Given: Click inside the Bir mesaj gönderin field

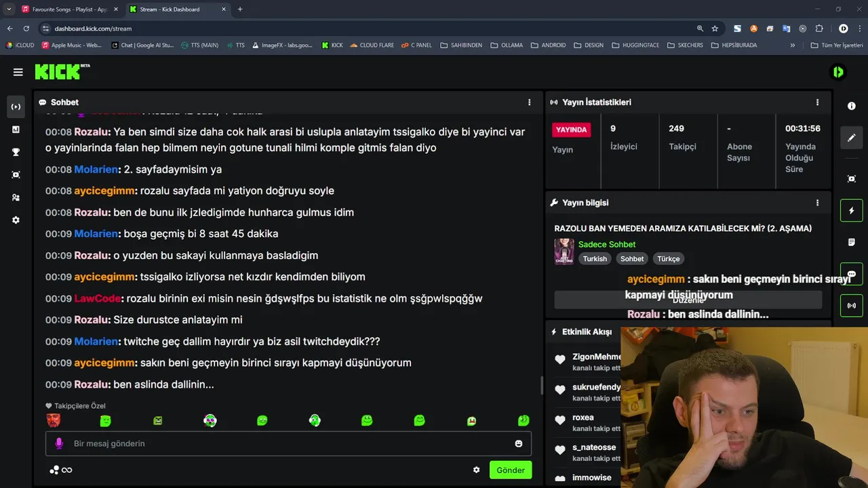Looking at the screenshot, I should click(288, 443).
